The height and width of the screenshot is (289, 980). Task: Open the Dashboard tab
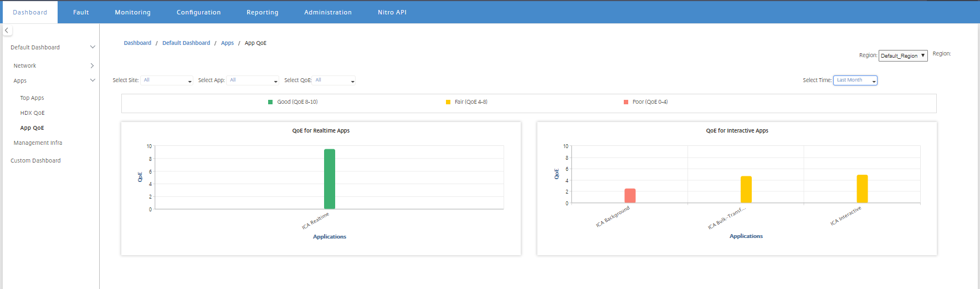[30, 12]
